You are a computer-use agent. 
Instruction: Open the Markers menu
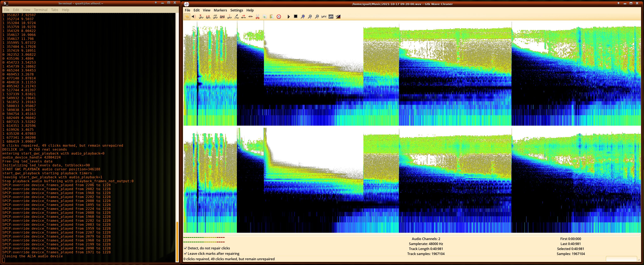220,10
